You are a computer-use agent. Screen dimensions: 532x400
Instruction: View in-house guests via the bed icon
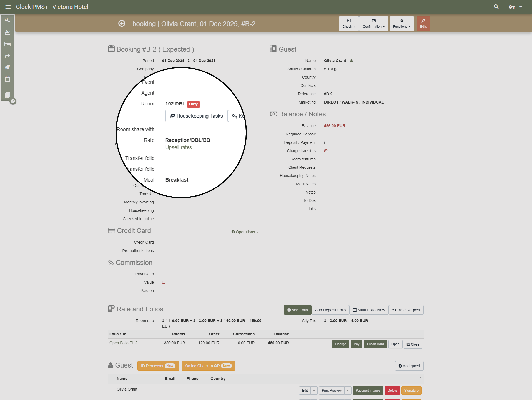click(x=7, y=44)
